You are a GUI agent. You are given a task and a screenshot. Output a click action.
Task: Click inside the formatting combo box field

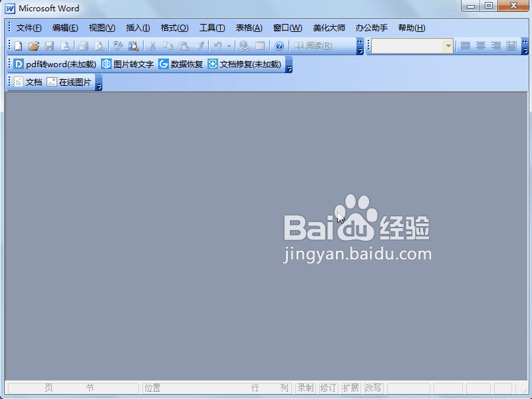pyautogui.click(x=407, y=46)
